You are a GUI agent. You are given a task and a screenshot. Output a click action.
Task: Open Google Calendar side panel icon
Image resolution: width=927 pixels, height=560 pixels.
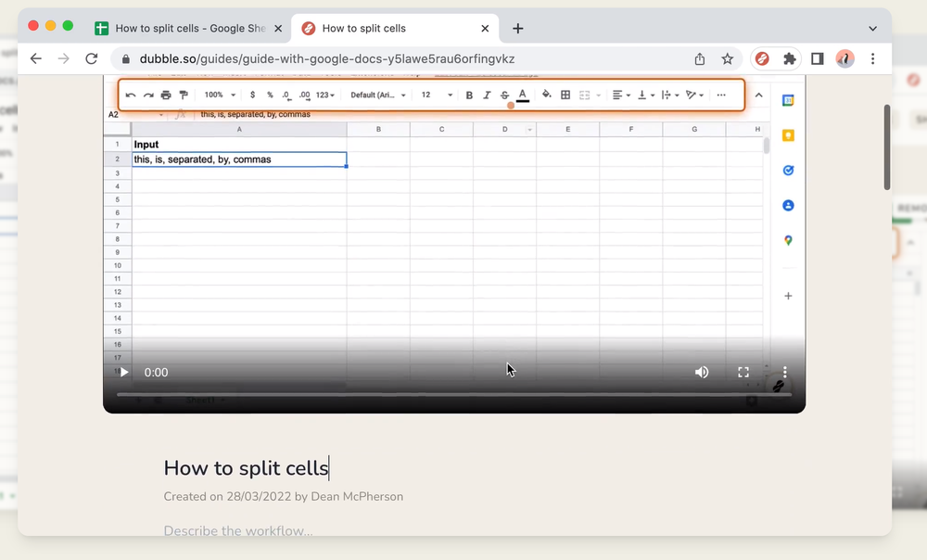(788, 100)
